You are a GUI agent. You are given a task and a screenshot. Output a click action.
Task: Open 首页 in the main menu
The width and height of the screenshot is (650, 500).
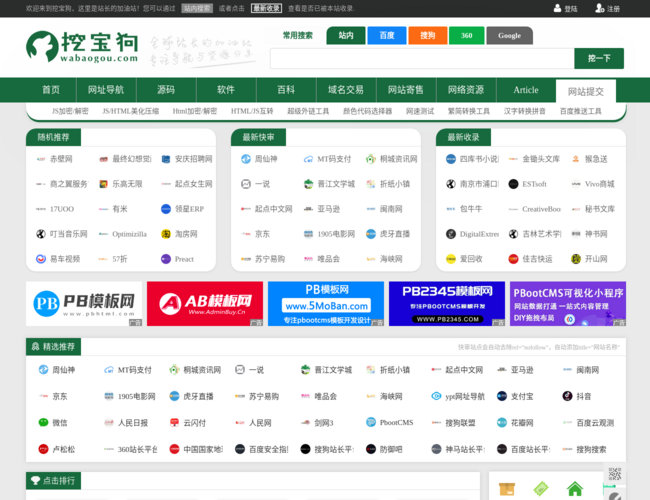51,90
